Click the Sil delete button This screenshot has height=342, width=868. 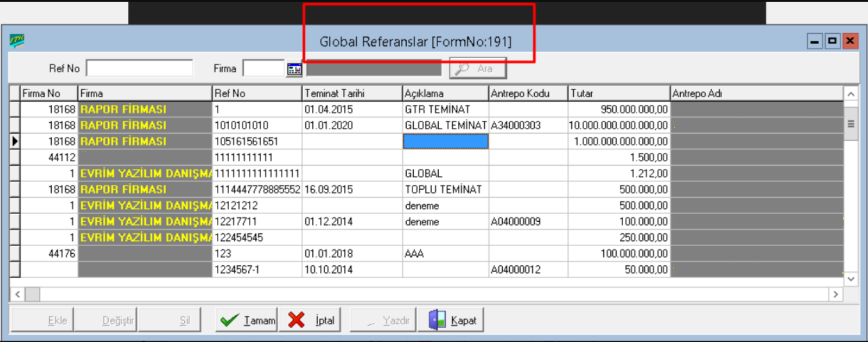tap(170, 320)
